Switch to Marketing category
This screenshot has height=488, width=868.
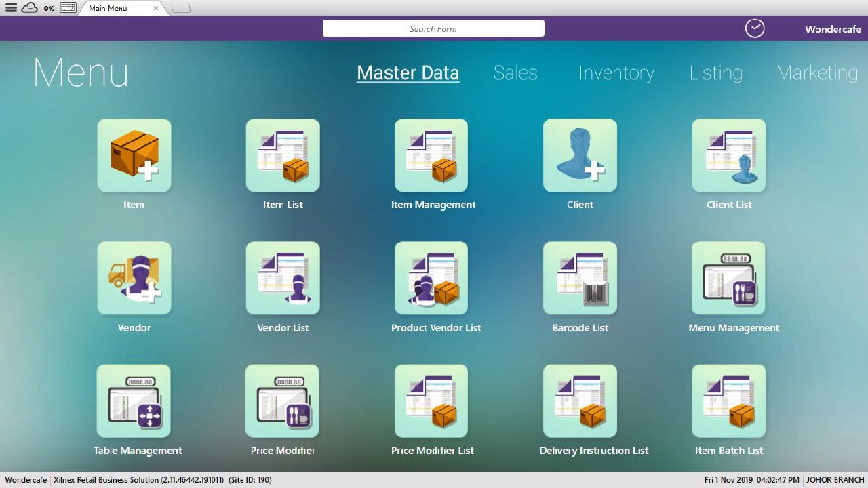tap(817, 73)
